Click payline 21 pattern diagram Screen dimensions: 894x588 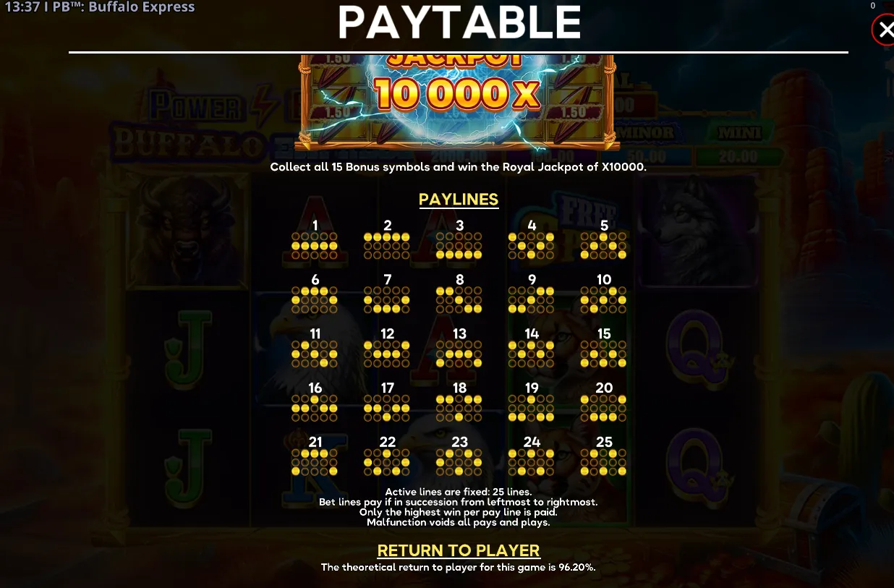315,463
